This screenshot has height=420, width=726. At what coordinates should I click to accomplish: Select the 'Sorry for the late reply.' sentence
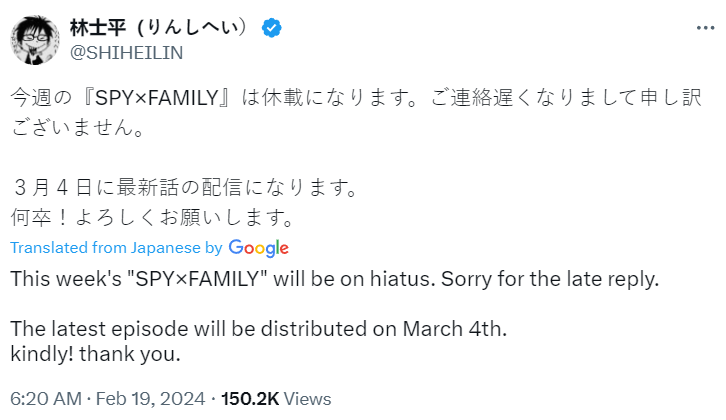[x=550, y=279]
